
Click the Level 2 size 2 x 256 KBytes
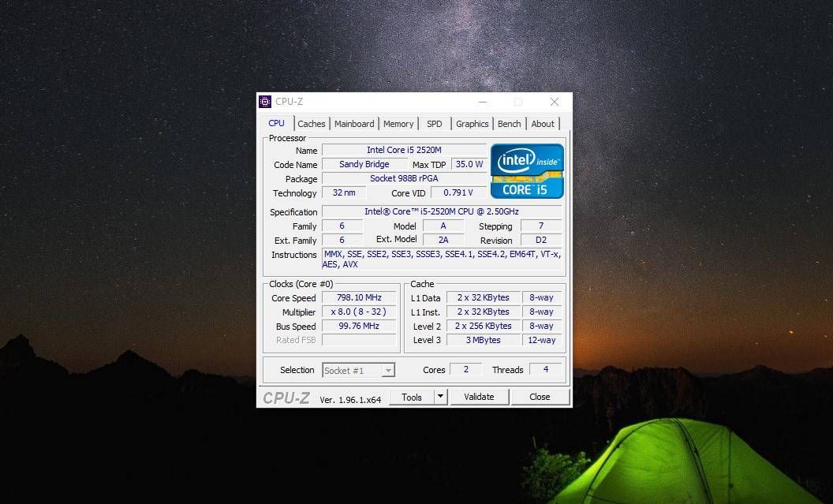484,326
